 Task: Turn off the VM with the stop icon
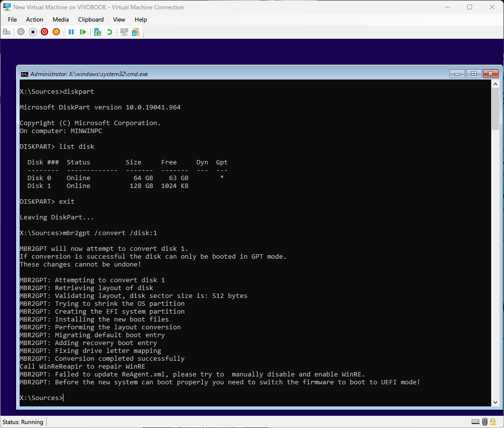pyautogui.click(x=32, y=32)
